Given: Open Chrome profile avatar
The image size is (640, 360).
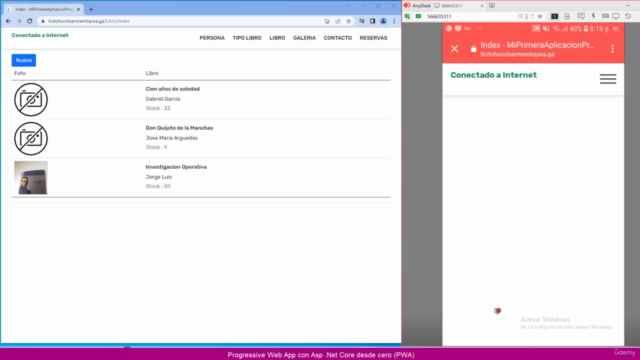Looking at the screenshot, I should click(x=383, y=21).
